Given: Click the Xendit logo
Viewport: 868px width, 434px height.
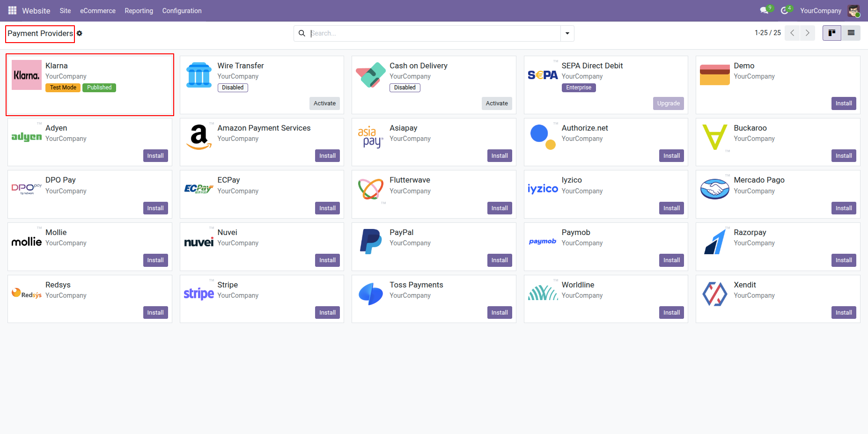Looking at the screenshot, I should (715, 294).
